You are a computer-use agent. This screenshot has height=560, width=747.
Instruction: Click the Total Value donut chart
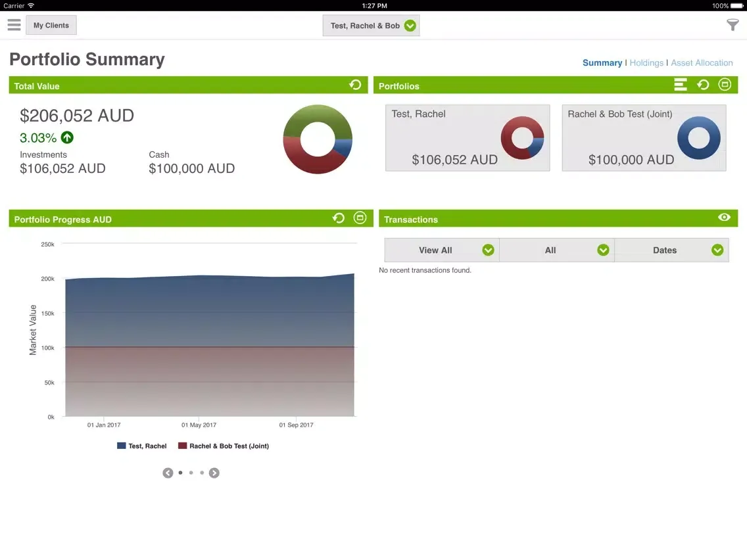[x=318, y=139]
